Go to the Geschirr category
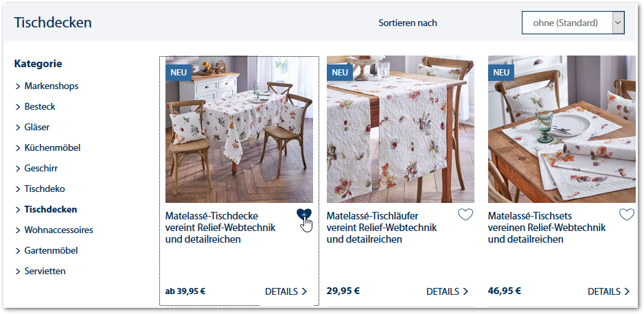This screenshot has height=314, width=644. tap(41, 169)
